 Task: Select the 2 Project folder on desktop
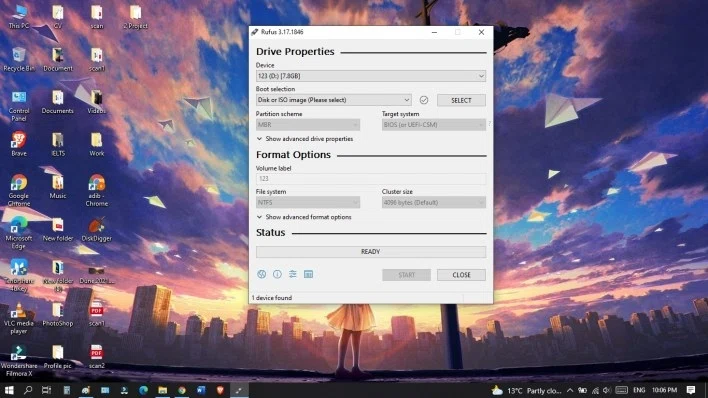[x=135, y=17]
